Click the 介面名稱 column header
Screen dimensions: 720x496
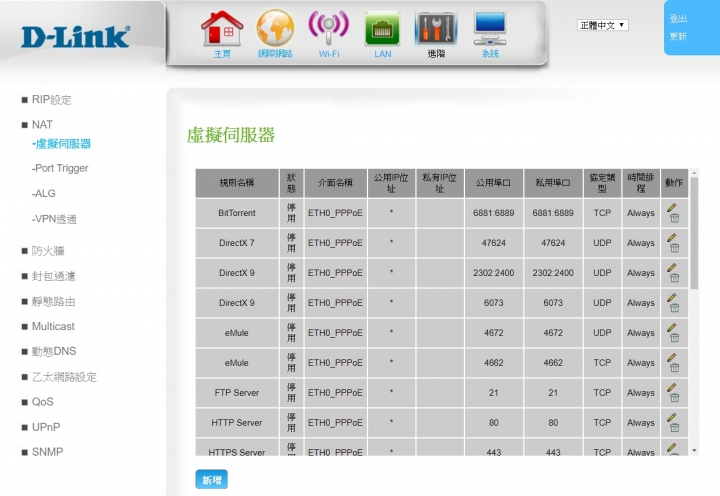point(335,183)
